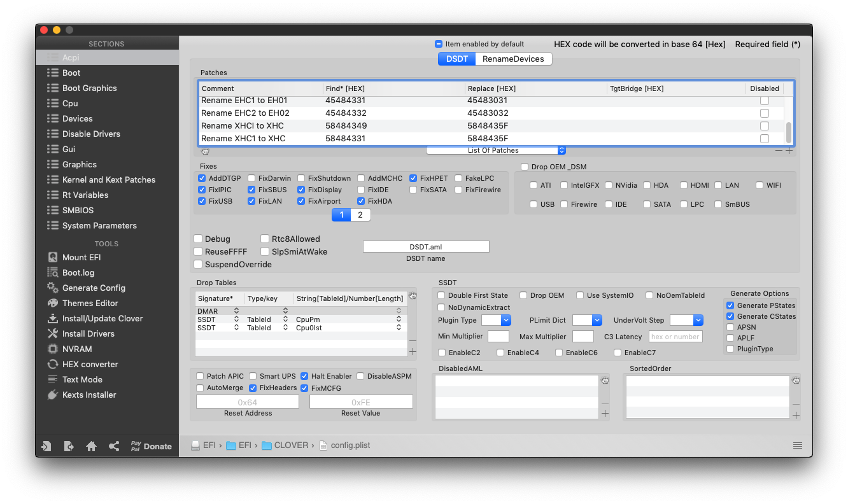Click the DSDT name input field

point(426,247)
